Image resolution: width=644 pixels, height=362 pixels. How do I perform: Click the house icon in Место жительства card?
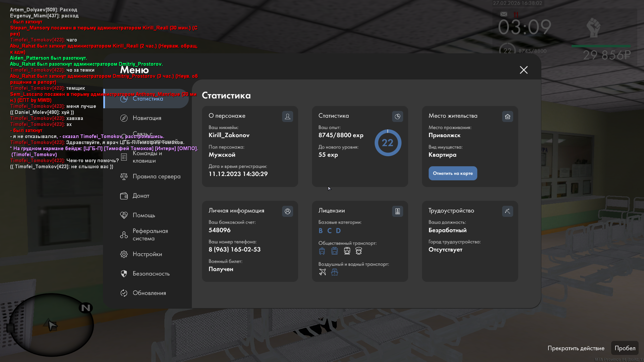point(507,116)
